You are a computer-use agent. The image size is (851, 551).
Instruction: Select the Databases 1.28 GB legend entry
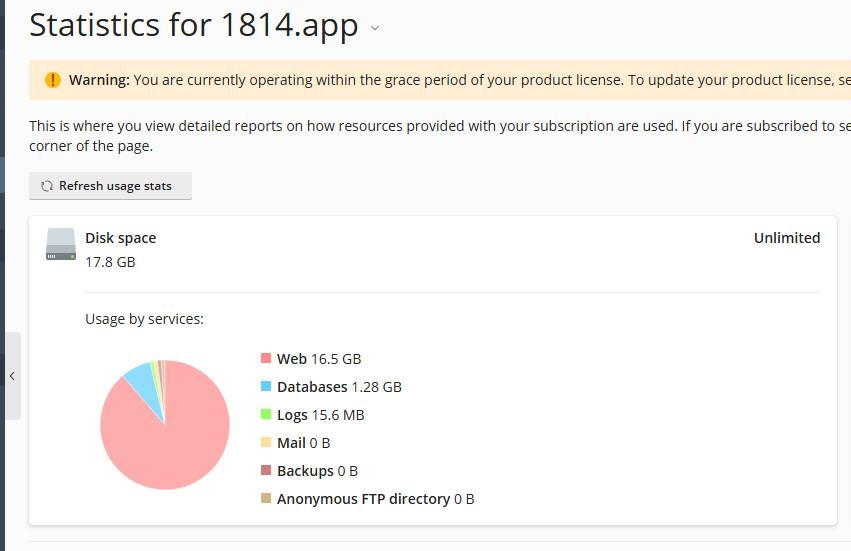[x=338, y=386]
